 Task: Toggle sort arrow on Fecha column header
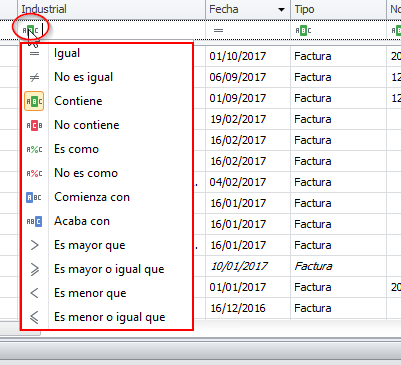pyautogui.click(x=281, y=10)
